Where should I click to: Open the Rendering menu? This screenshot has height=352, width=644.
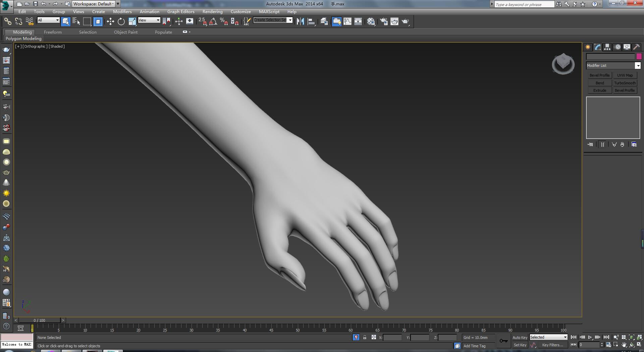point(212,11)
